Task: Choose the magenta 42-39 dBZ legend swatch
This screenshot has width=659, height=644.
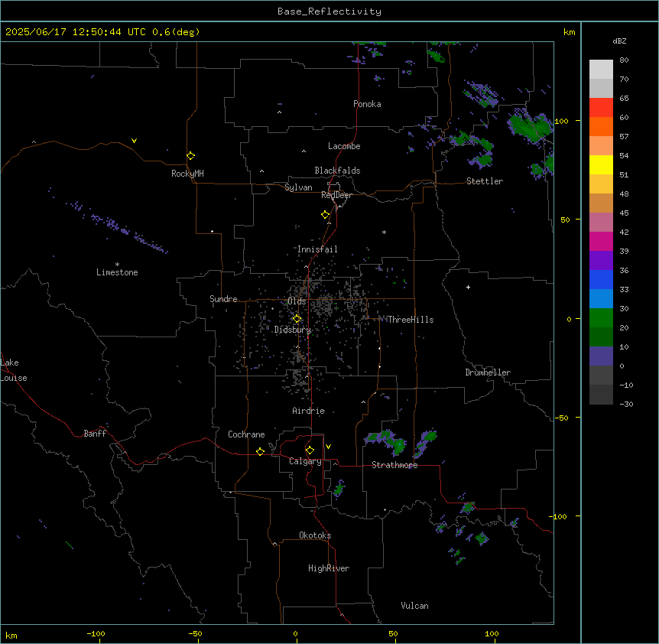Action: [x=601, y=241]
